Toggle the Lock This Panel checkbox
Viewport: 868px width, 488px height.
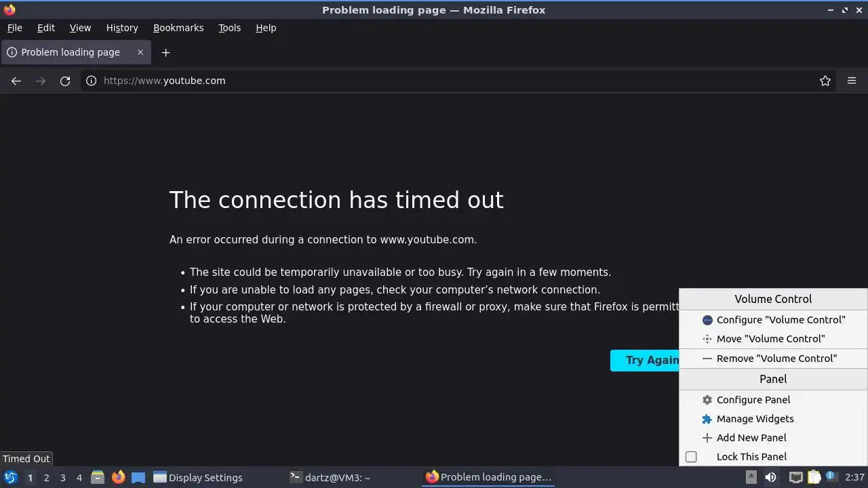tap(691, 457)
